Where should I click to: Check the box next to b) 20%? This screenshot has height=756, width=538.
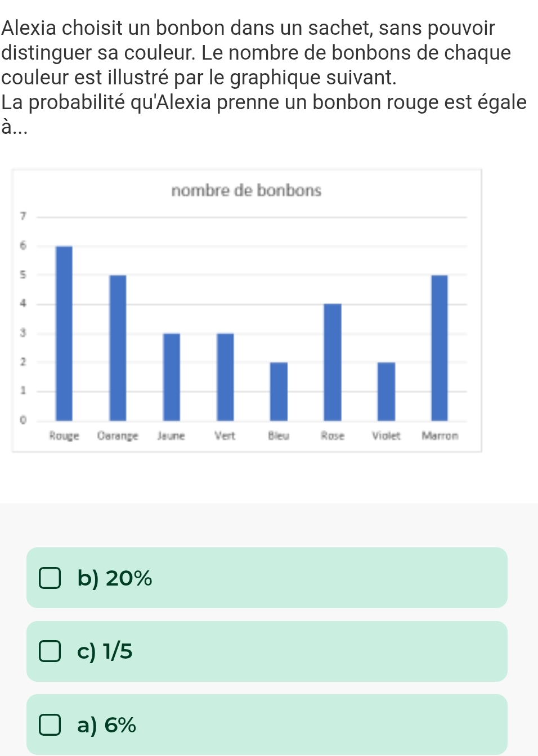click(50, 578)
